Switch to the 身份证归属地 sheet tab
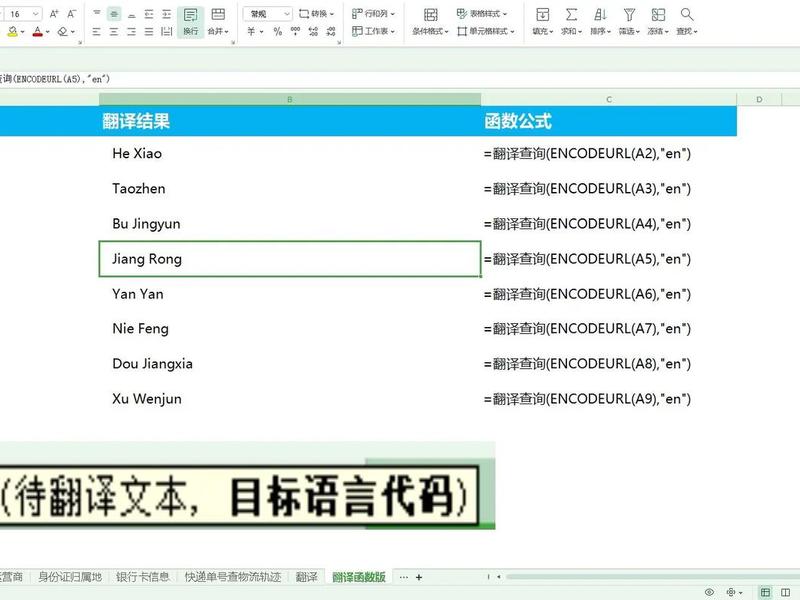 (x=70, y=577)
